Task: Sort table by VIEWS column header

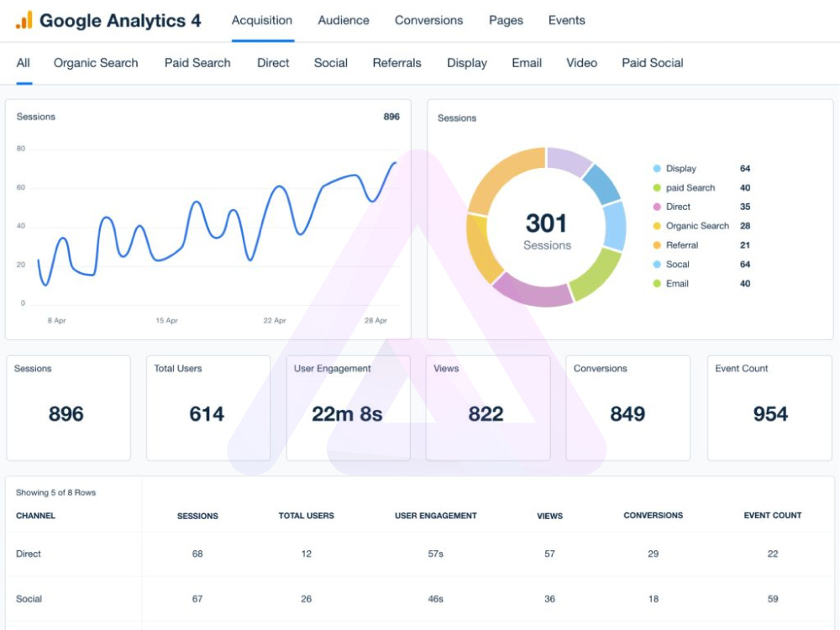Action: tap(549, 516)
